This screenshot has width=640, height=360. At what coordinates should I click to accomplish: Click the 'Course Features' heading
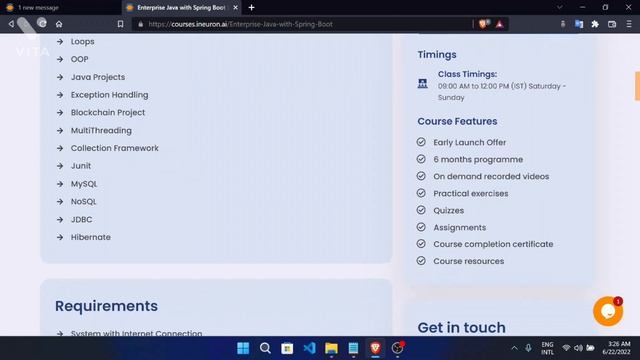(457, 121)
